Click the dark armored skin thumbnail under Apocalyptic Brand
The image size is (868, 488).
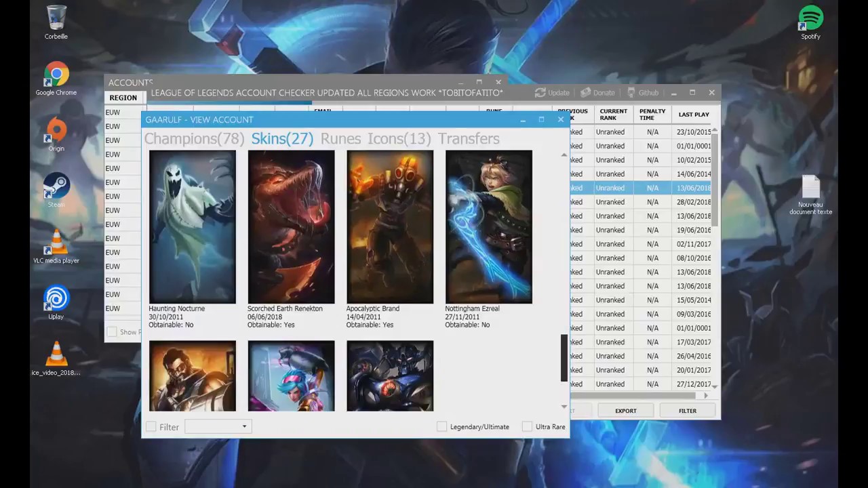[x=390, y=376]
